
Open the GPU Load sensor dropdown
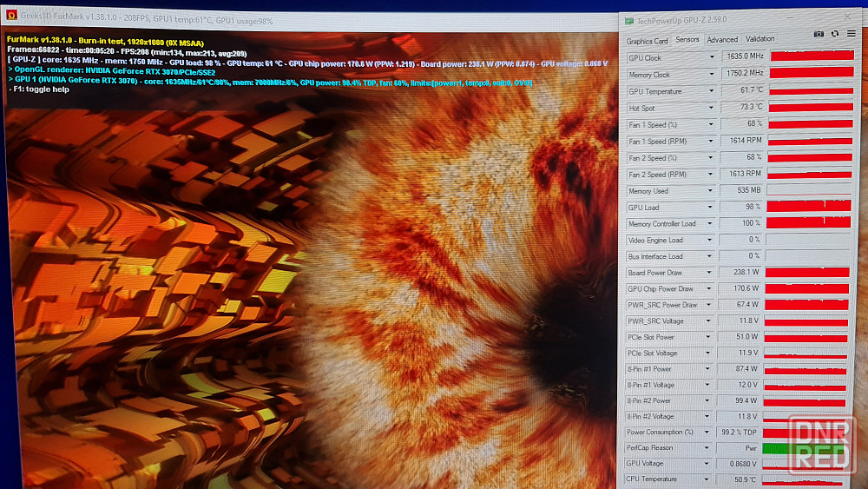(710, 207)
